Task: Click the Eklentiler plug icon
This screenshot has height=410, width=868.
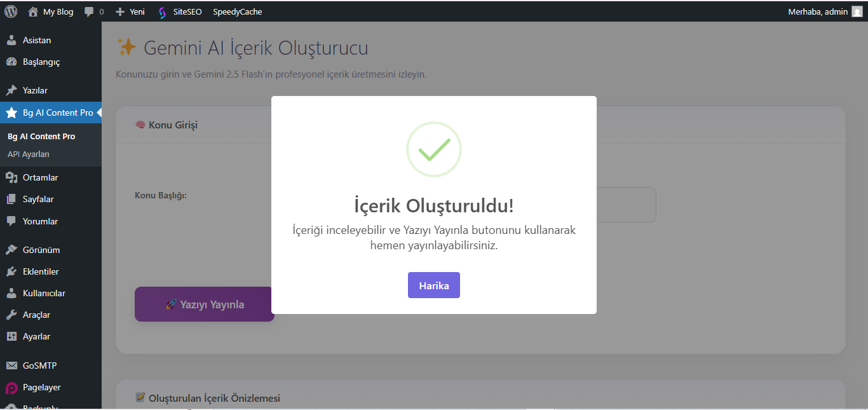Action: (x=11, y=271)
